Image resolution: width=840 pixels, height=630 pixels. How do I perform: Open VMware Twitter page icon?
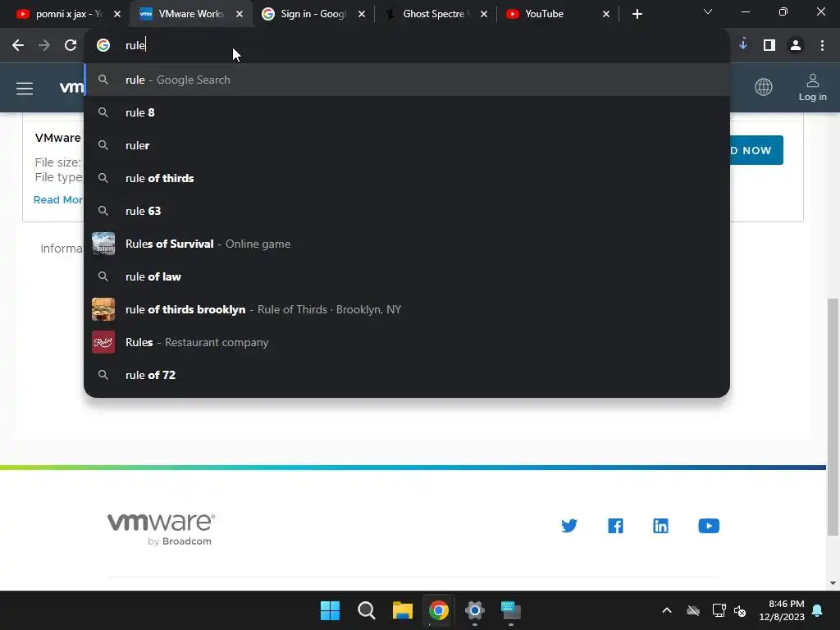569,526
